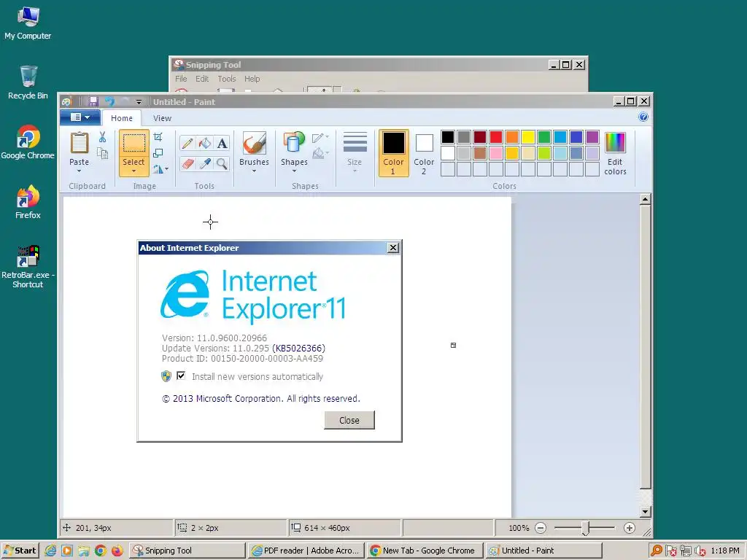Toggle Install new versions automatically checkbox

pyautogui.click(x=181, y=376)
